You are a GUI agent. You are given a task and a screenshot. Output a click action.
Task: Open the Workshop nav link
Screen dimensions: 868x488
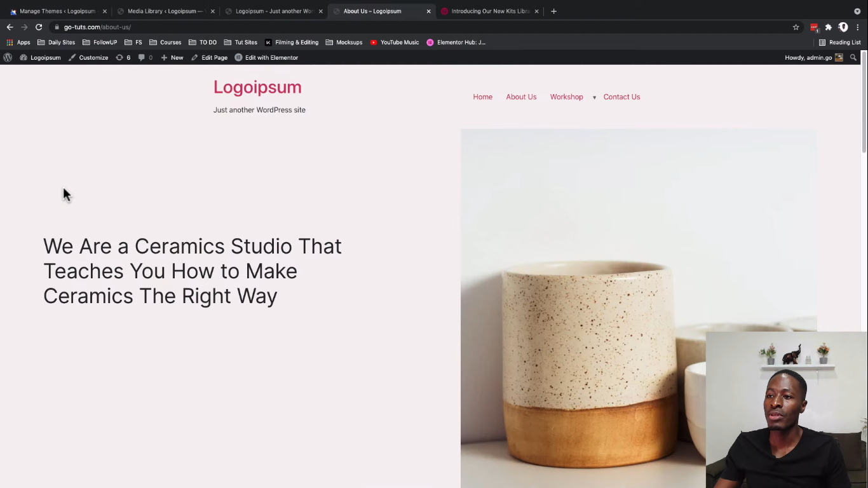(x=566, y=97)
